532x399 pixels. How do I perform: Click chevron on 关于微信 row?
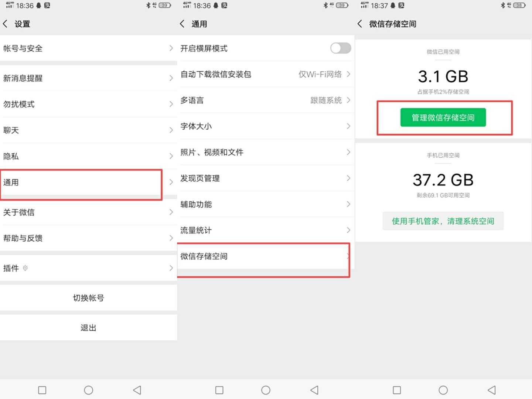[171, 212]
